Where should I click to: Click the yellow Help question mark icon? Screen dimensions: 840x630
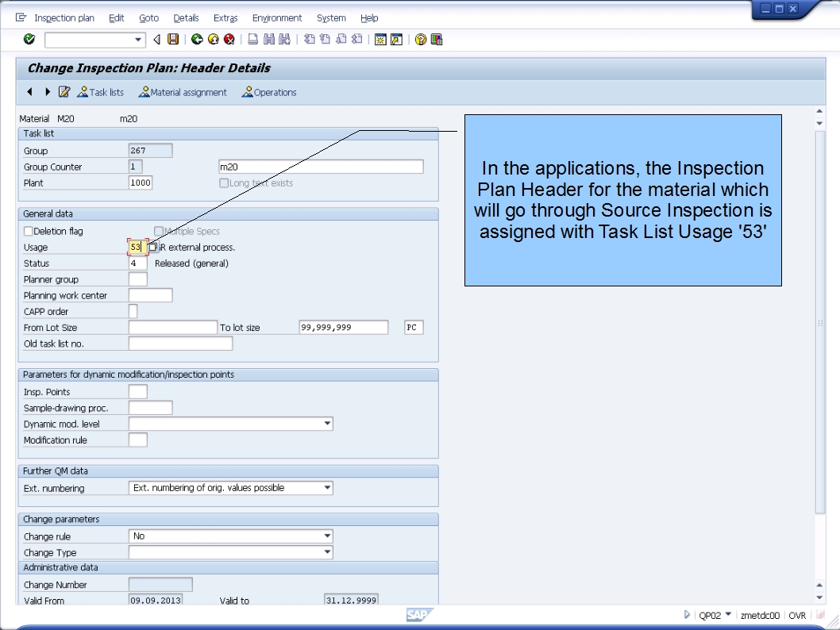pos(421,39)
